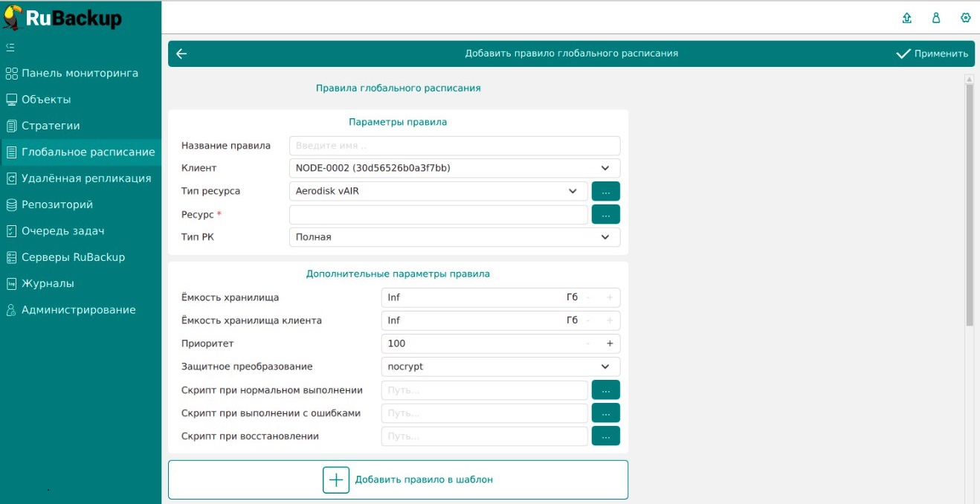
Task: Open the settings gear icon
Action: tap(965, 18)
